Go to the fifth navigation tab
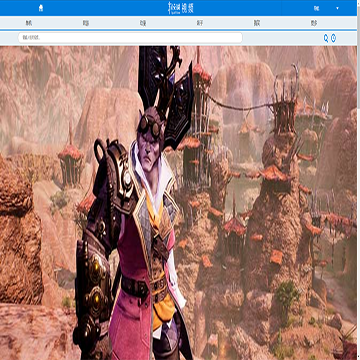The image size is (360, 360). pos(257,23)
